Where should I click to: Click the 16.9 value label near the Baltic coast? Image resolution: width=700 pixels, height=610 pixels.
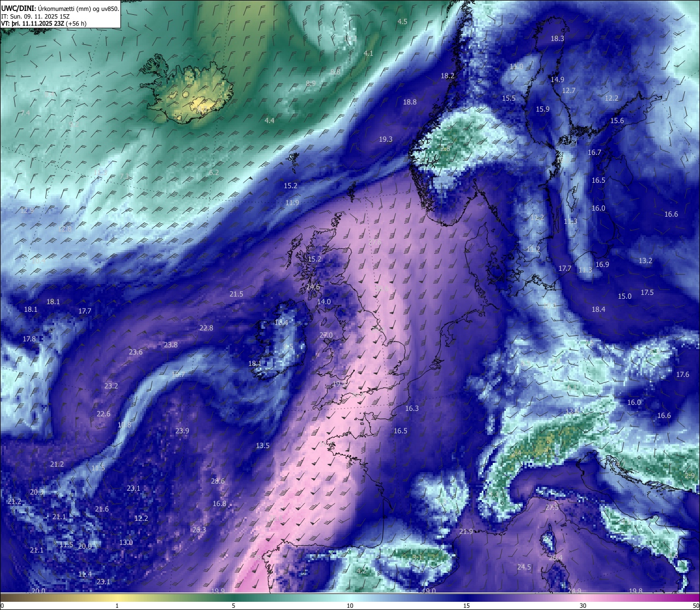[x=602, y=265]
